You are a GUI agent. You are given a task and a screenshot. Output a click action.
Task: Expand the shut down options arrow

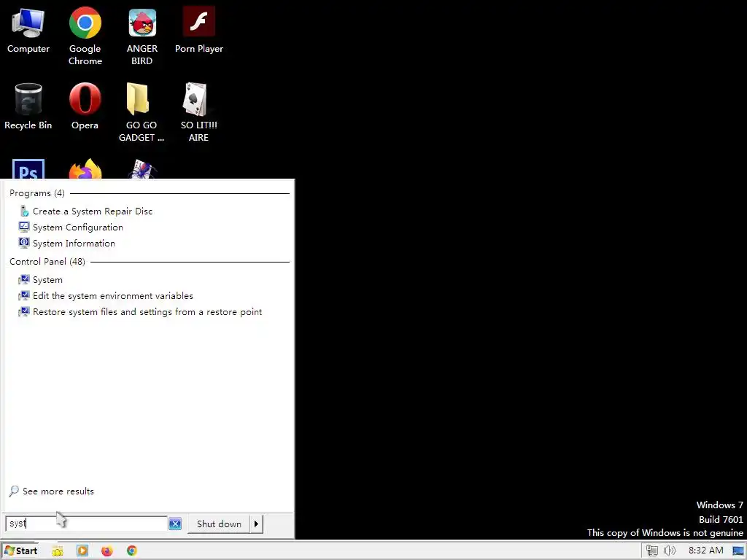coord(256,524)
